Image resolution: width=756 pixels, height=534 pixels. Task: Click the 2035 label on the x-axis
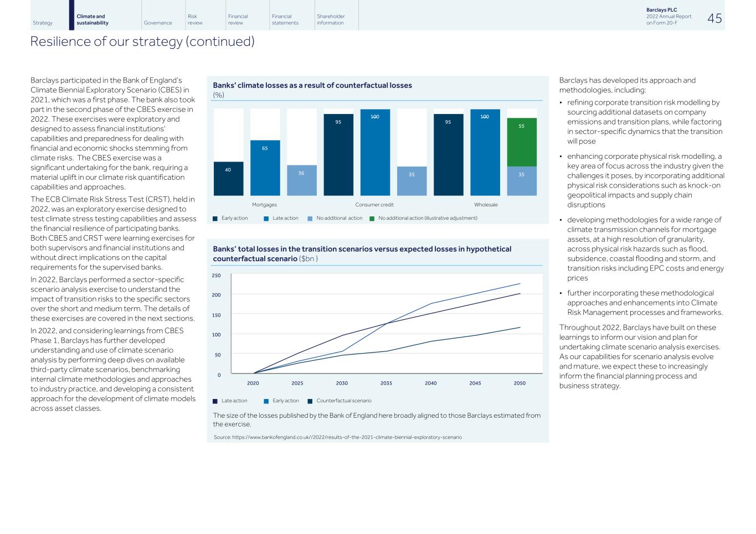click(x=386, y=383)
